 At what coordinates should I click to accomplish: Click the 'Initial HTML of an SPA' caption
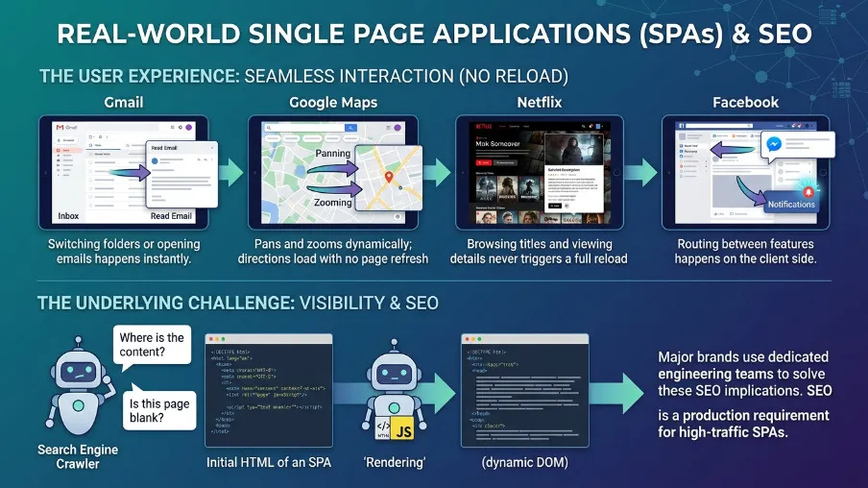(269, 462)
